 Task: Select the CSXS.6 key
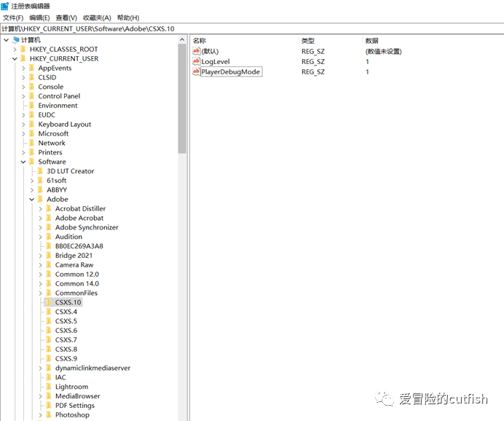click(66, 330)
